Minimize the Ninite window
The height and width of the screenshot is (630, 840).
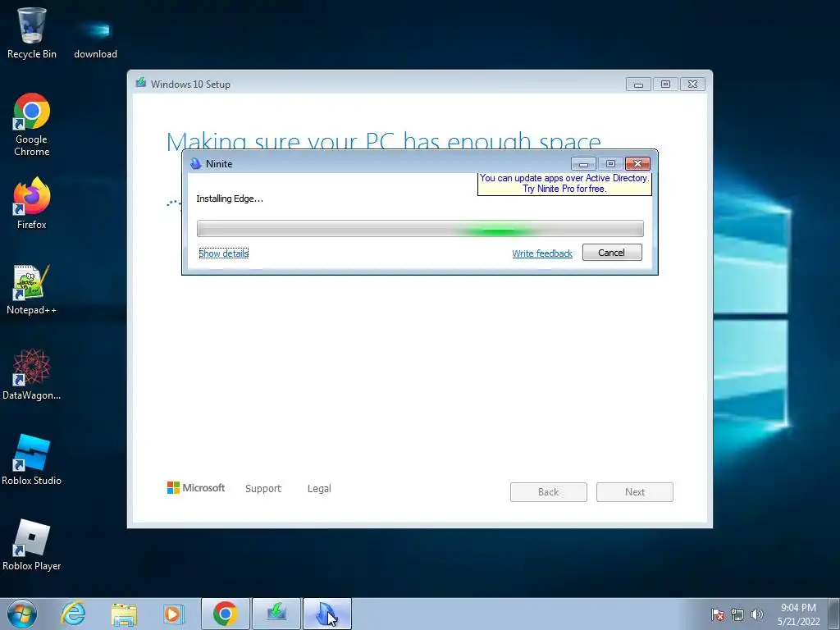(x=583, y=164)
